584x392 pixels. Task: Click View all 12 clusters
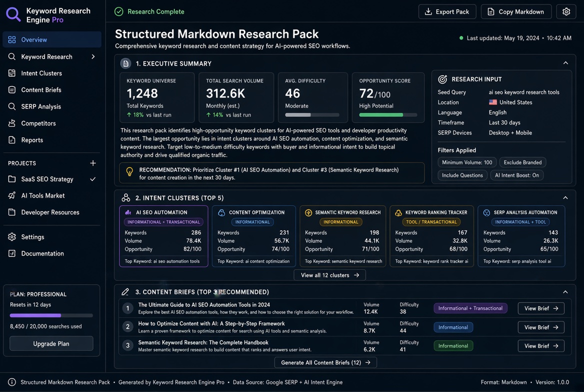pyautogui.click(x=329, y=275)
